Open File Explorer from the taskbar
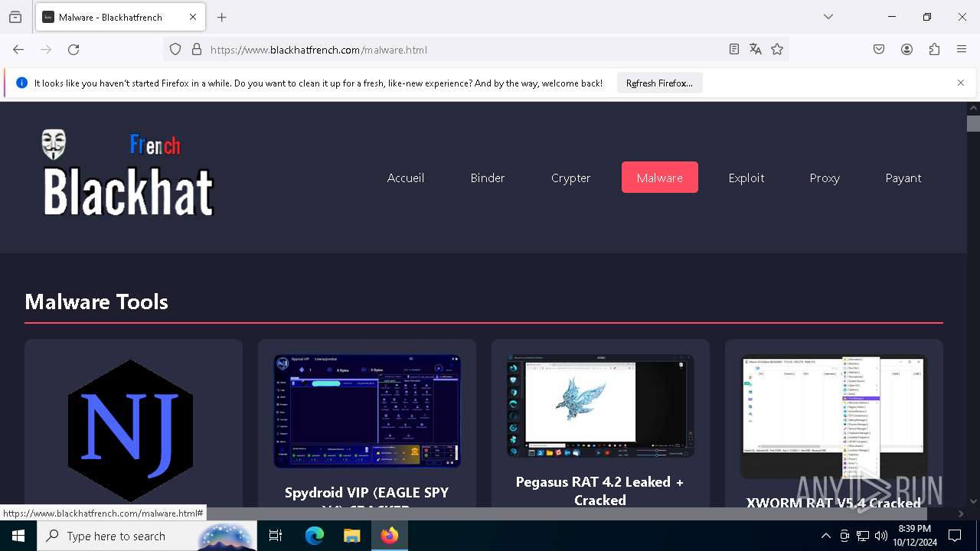 [351, 536]
